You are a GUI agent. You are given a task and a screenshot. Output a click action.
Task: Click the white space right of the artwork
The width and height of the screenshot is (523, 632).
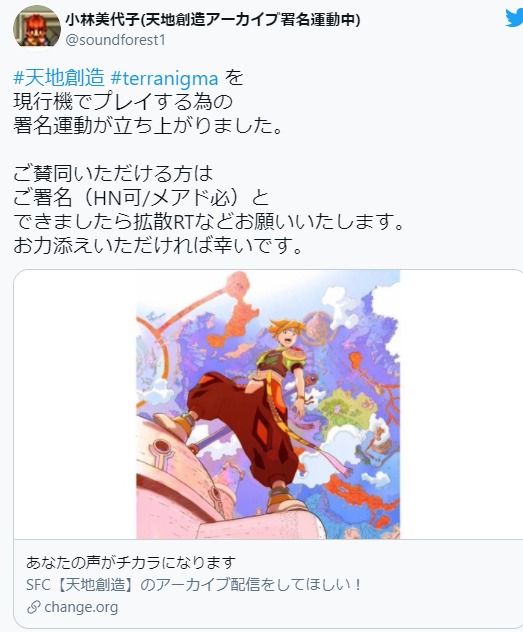[x=461, y=404]
